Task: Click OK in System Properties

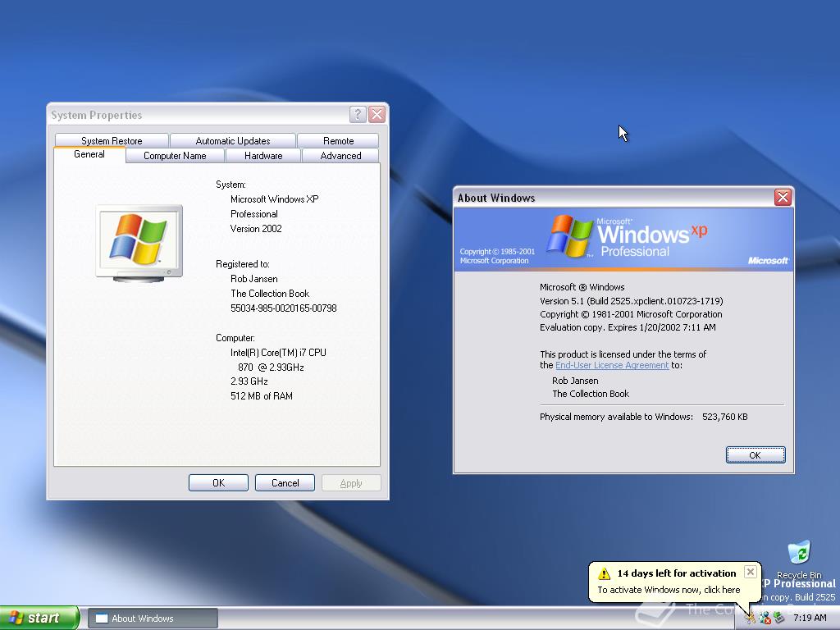Action: (x=218, y=482)
